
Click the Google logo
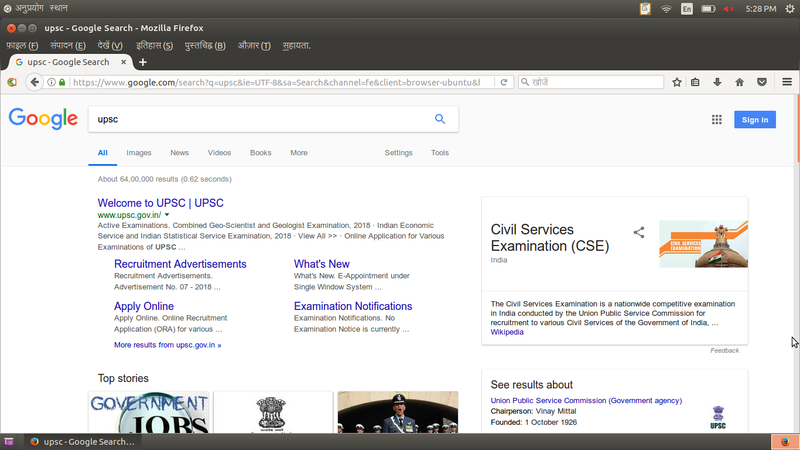43,119
